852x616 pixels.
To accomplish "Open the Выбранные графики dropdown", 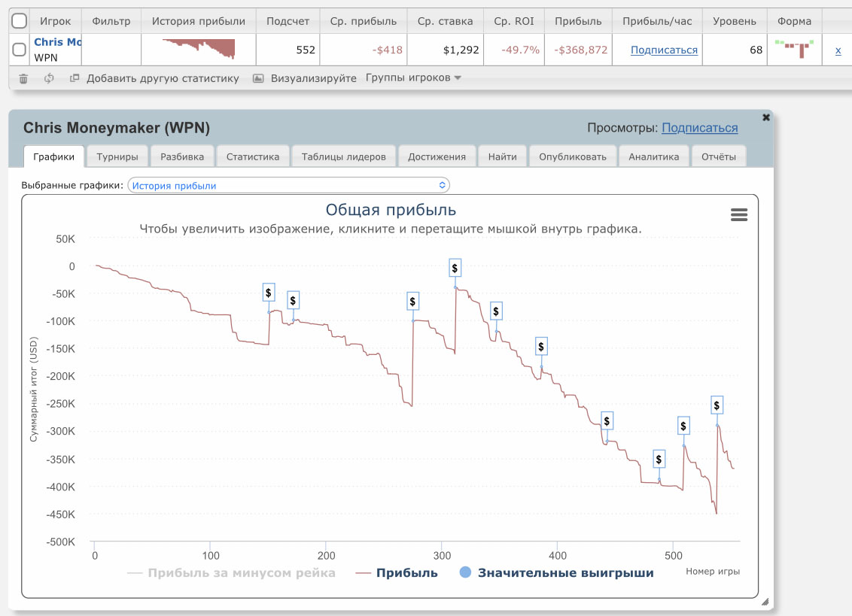I will pos(288,185).
